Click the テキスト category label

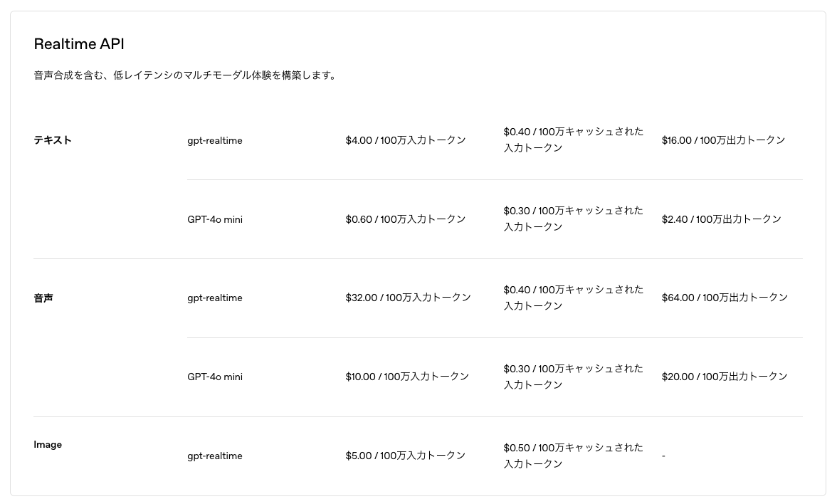click(x=53, y=140)
